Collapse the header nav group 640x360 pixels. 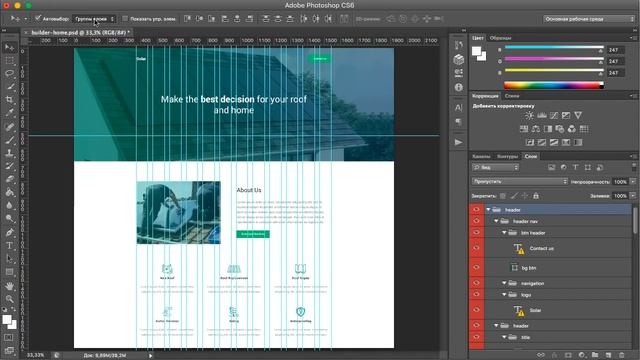[496, 221]
